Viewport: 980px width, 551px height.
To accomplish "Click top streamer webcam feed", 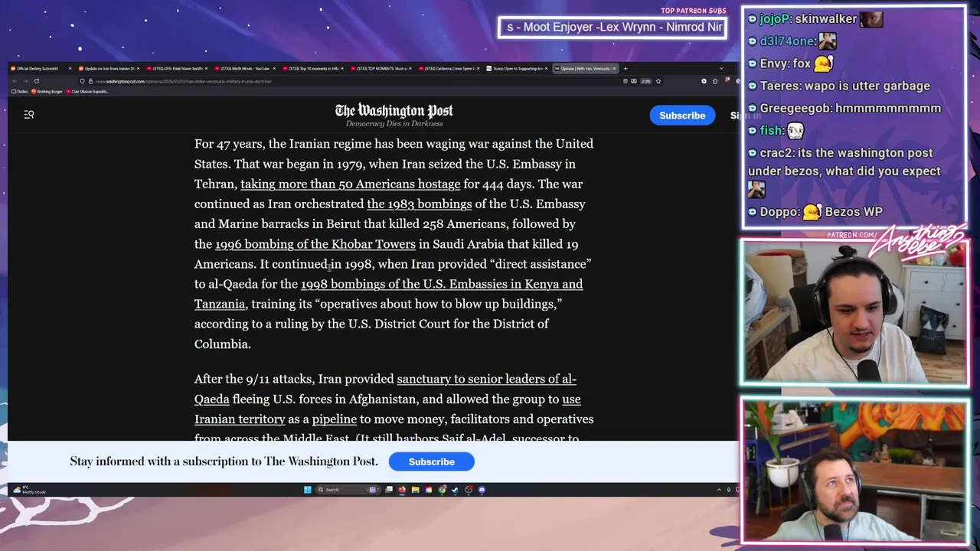I will [x=854, y=312].
